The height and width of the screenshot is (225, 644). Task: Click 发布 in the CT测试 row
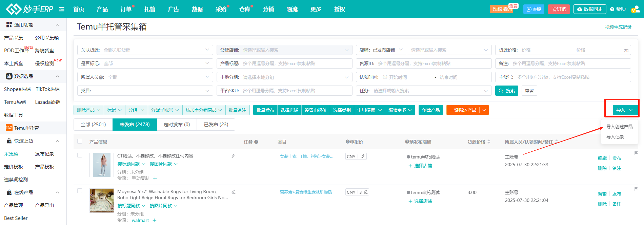[x=617, y=158]
